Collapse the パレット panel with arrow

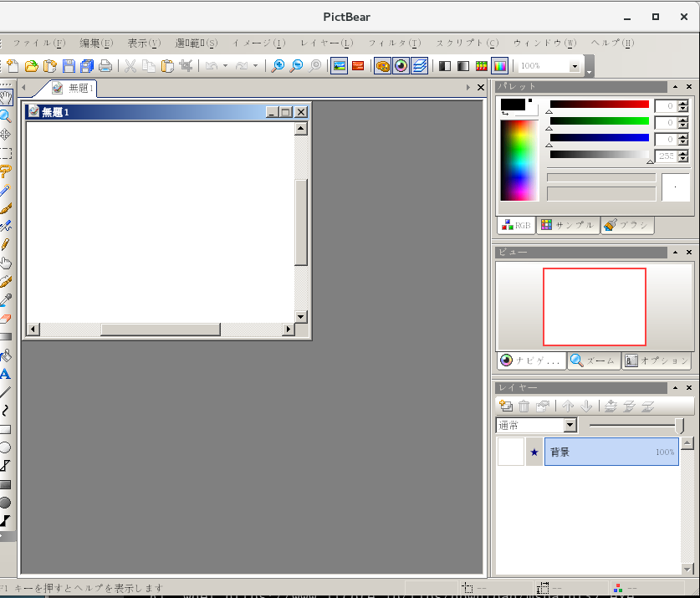(x=675, y=87)
